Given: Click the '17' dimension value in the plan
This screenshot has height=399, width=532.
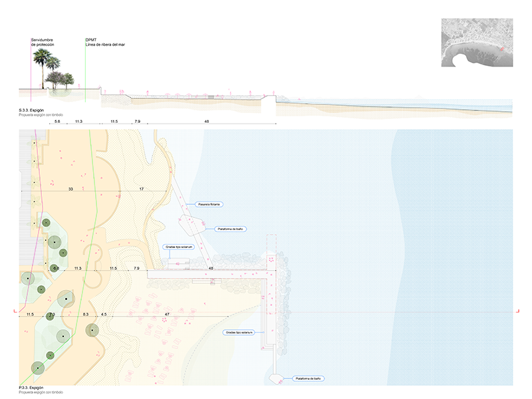Looking at the screenshot, I should 141,190.
